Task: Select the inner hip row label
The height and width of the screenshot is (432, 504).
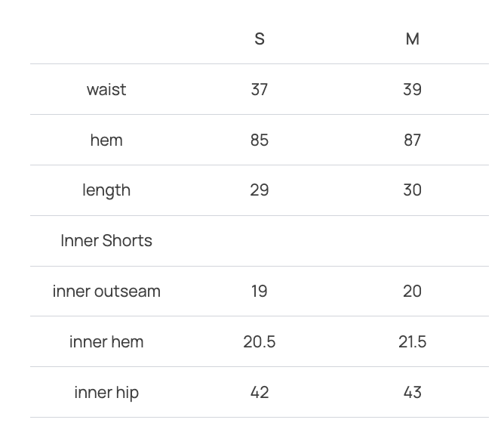Action: 106,392
